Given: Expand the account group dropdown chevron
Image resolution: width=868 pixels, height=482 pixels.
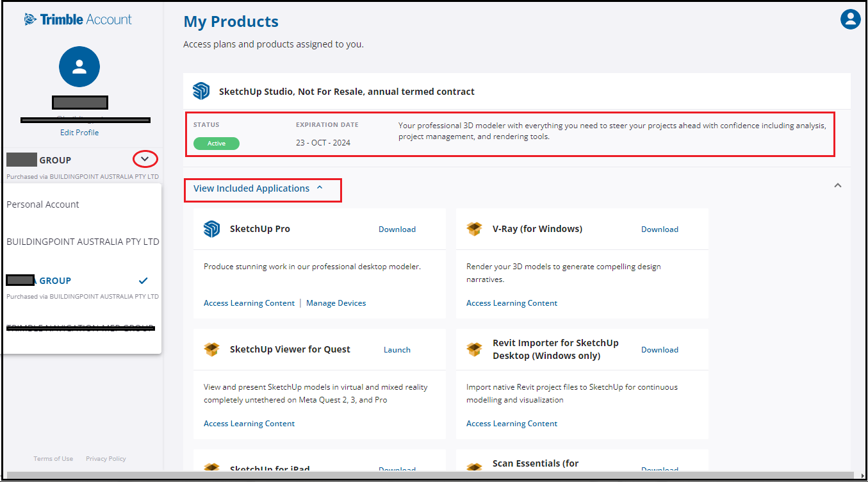Looking at the screenshot, I should pyautogui.click(x=145, y=159).
